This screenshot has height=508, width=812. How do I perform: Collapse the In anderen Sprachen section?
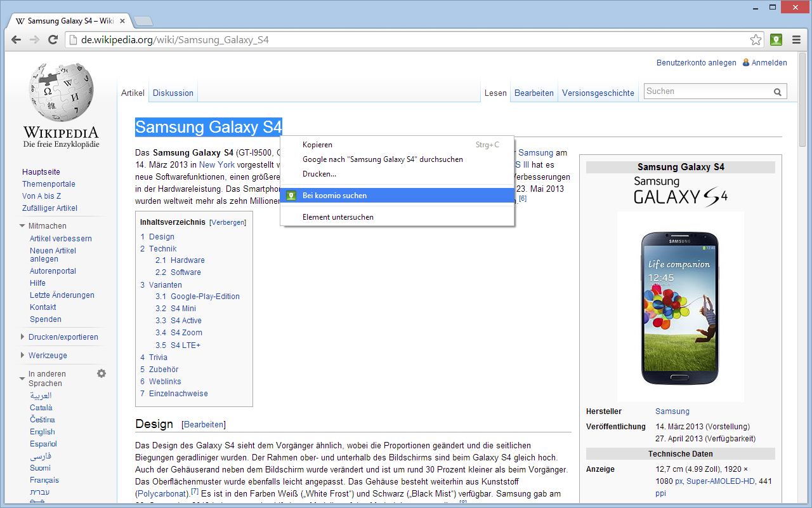tap(23, 379)
